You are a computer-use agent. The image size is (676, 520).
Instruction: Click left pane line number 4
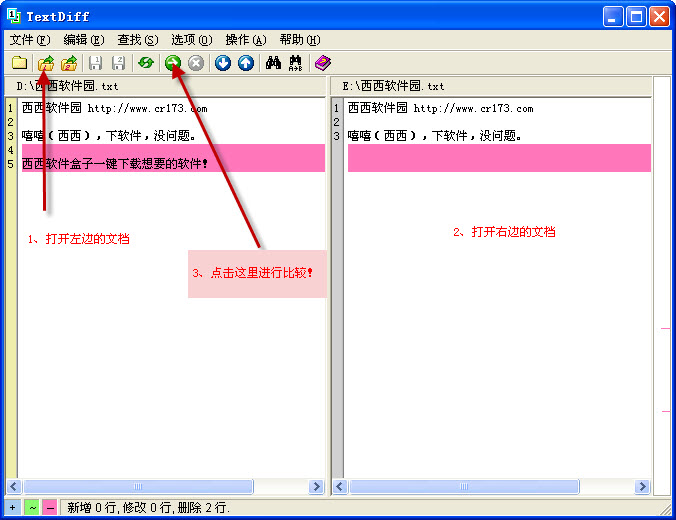11,150
